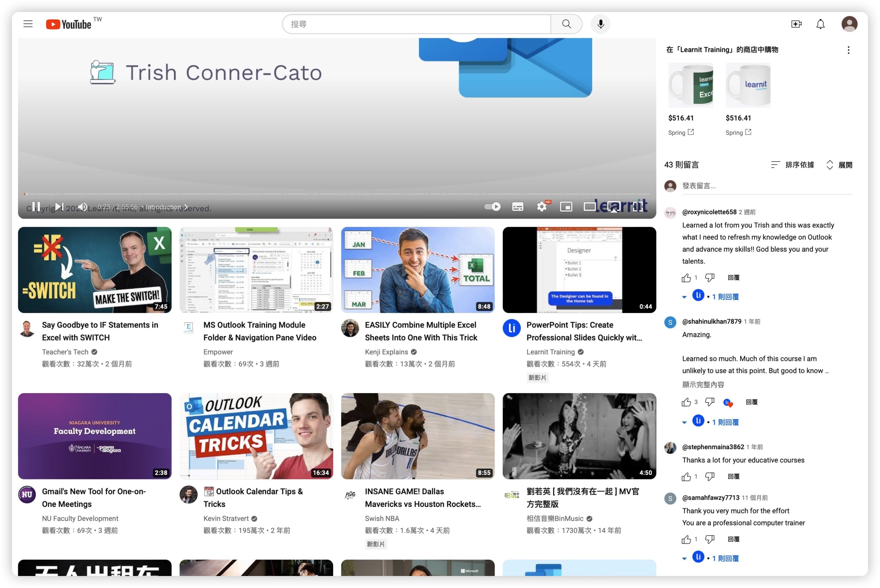Open Kenji Explains channel avatar
The height and width of the screenshot is (588, 880).
coord(350,328)
